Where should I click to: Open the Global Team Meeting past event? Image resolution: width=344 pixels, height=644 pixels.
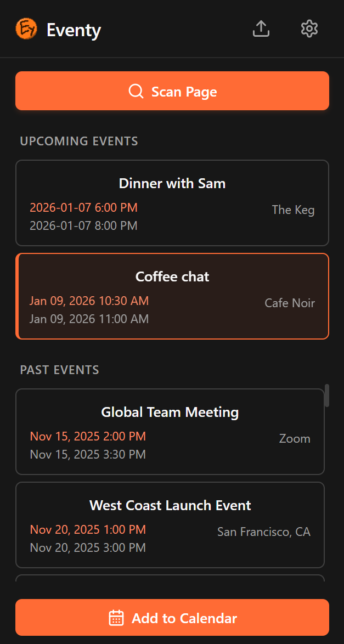[170, 413]
